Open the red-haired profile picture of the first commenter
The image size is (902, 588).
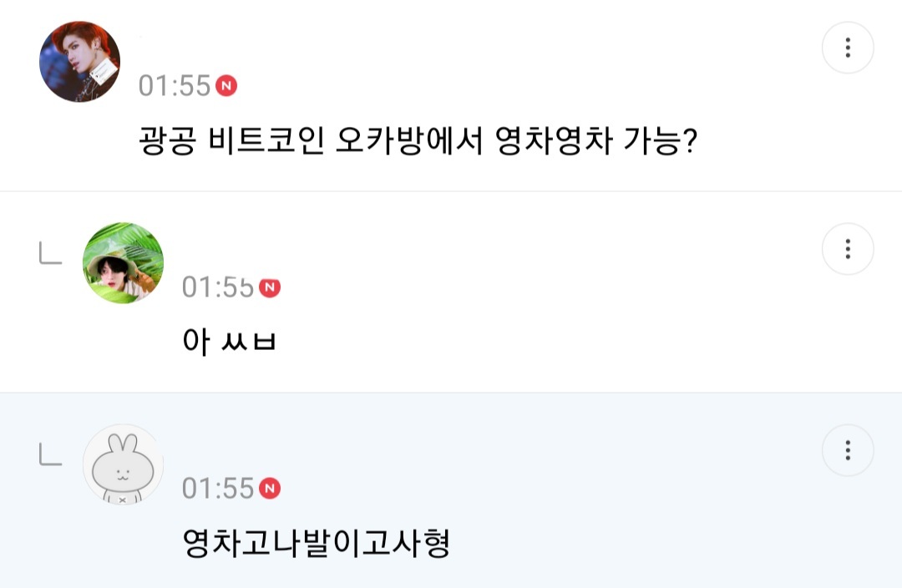coord(79,62)
